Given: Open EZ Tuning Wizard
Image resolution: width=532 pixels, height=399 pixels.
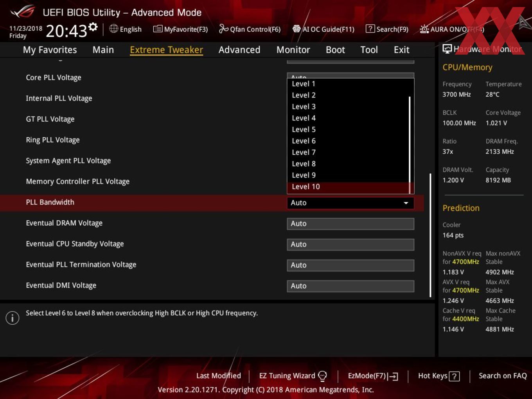Looking at the screenshot, I should tap(293, 376).
